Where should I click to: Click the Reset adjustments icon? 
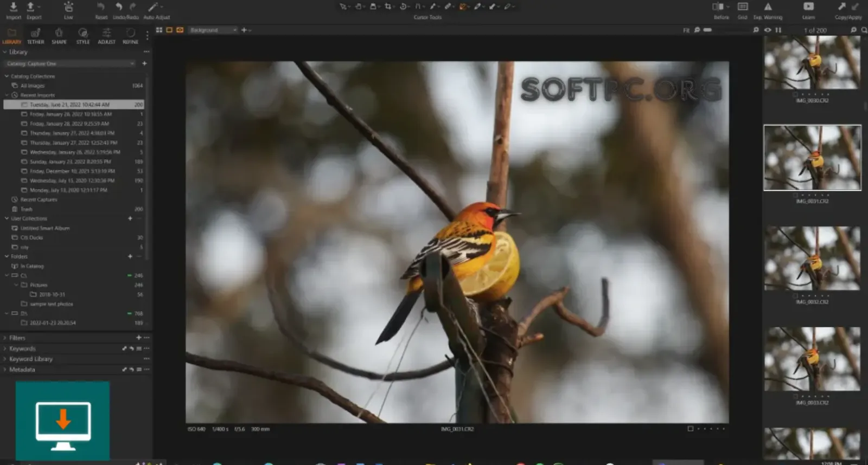(101, 7)
